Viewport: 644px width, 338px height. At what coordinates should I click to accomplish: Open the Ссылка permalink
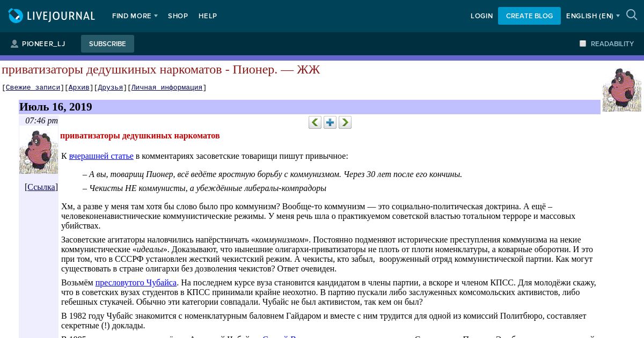(41, 187)
